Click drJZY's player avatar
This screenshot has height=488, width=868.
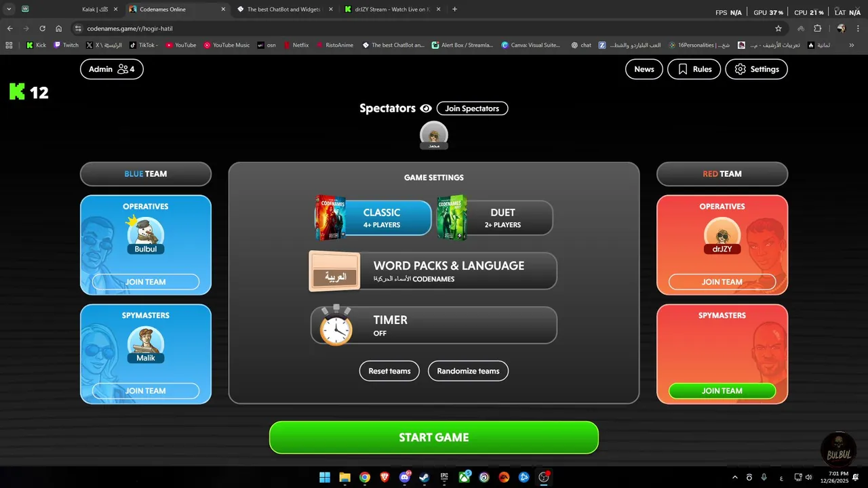(722, 234)
